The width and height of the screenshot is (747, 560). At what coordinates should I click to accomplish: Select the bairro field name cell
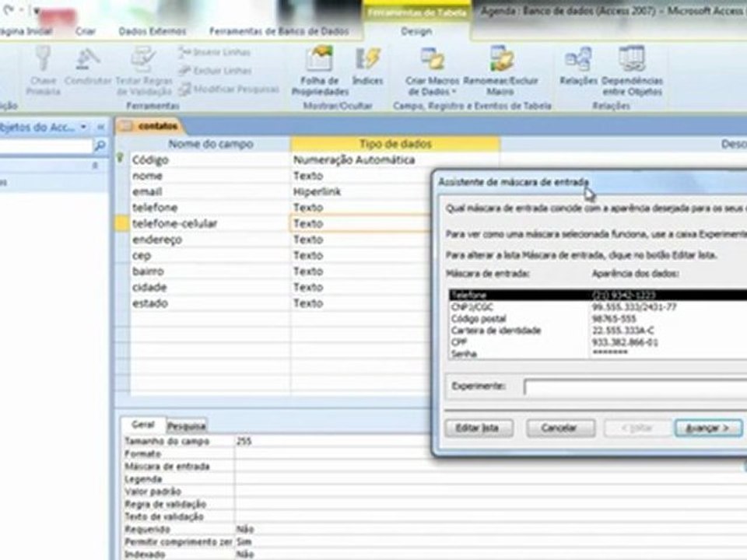click(x=210, y=271)
